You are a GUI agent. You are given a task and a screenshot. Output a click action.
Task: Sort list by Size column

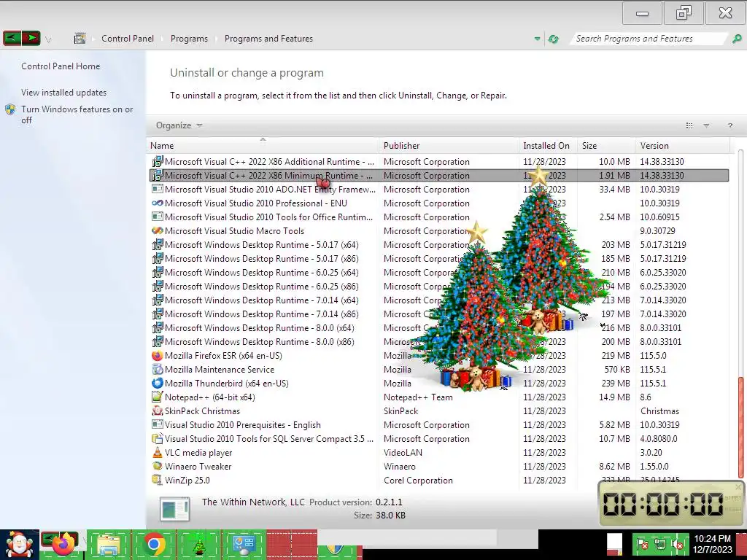click(606, 146)
